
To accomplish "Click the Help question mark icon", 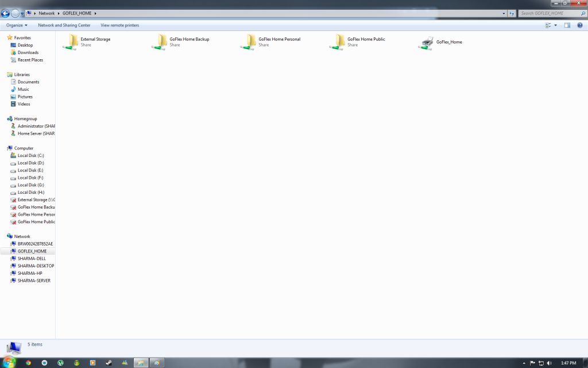I will 579,25.
